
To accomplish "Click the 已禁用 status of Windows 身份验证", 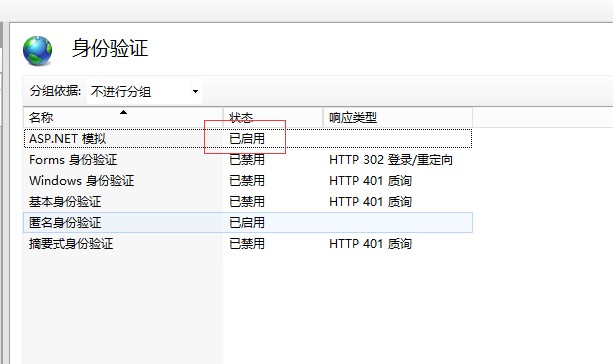I will tap(247, 181).
